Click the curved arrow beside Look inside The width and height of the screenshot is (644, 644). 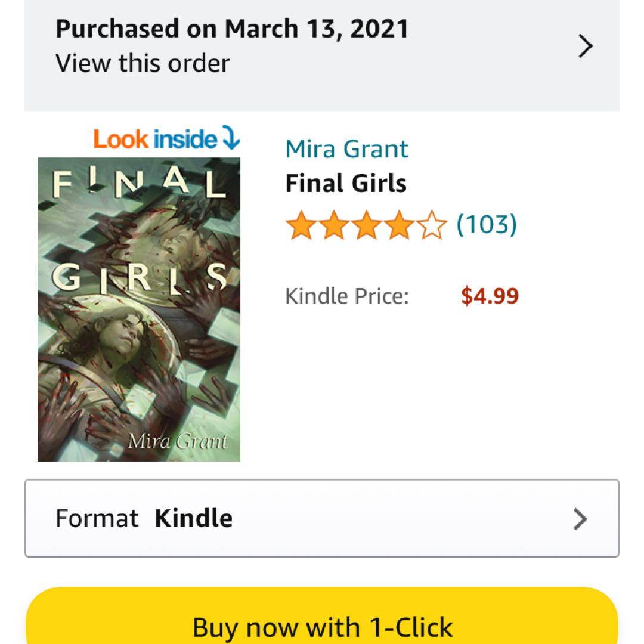pos(231,139)
